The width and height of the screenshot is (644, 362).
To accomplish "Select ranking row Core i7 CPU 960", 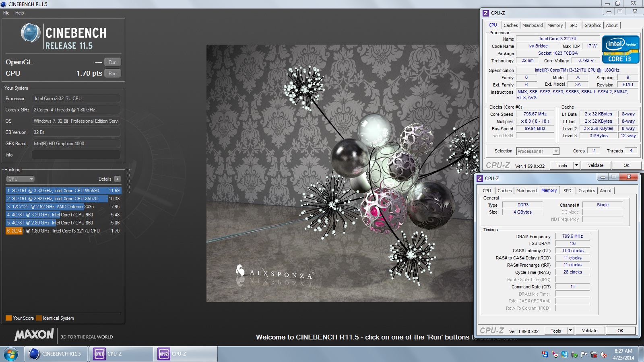I will pyautogui.click(x=64, y=215).
